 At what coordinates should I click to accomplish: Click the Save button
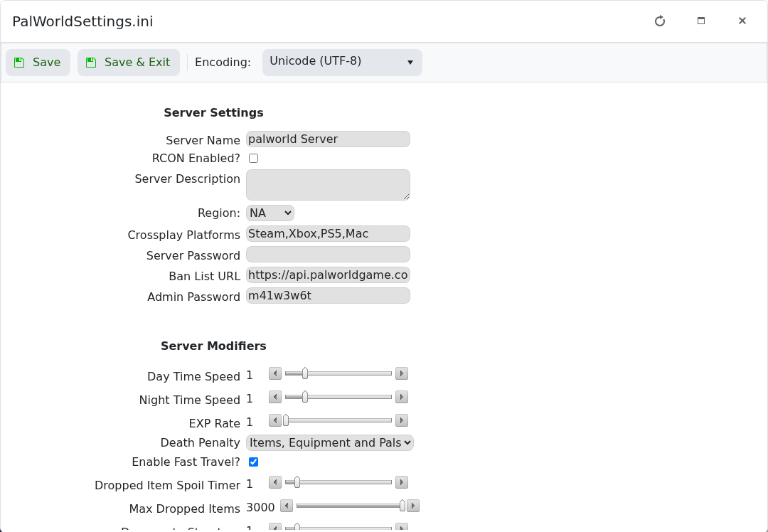pyautogui.click(x=38, y=63)
